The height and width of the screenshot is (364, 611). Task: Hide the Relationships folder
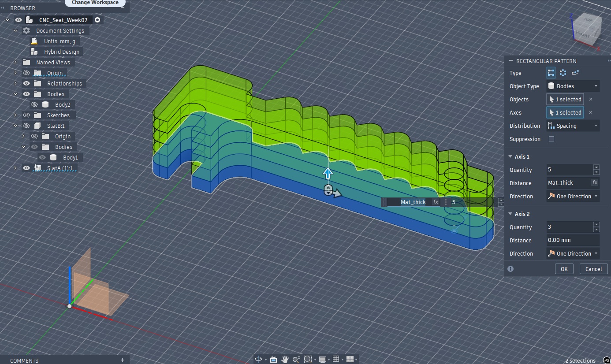coord(26,83)
